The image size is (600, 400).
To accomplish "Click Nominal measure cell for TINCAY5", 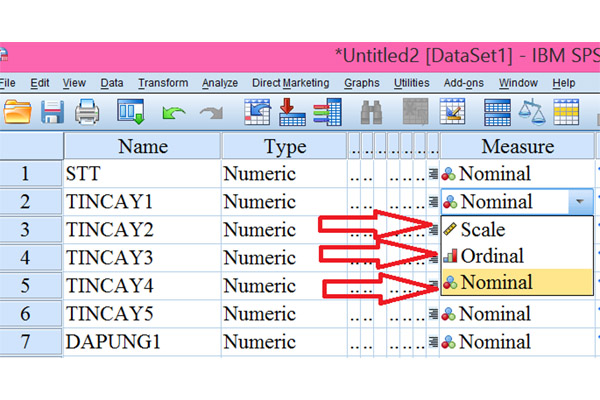I will tap(517, 314).
